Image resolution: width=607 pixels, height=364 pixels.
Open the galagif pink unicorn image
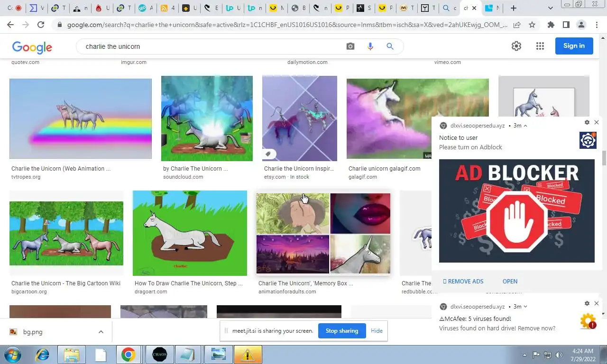coord(417,118)
